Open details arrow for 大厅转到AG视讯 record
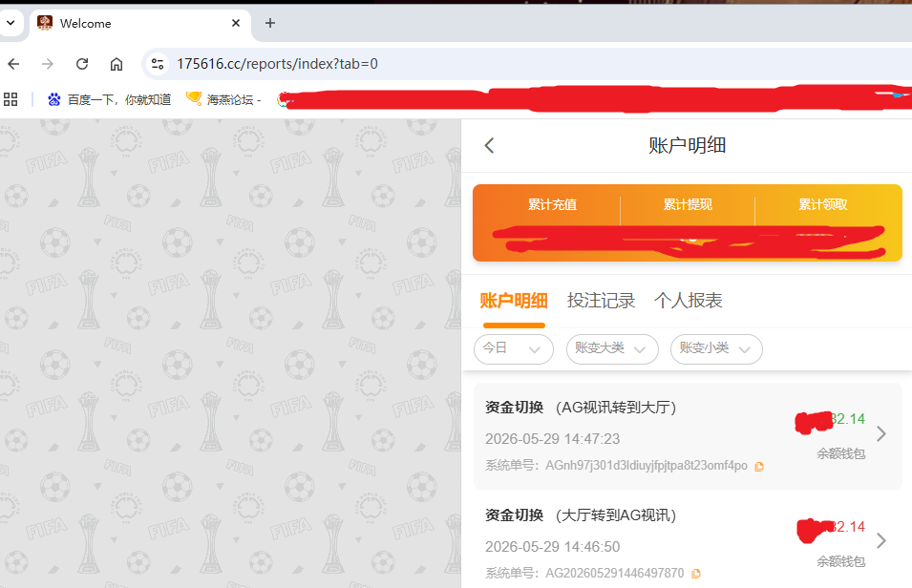The width and height of the screenshot is (912, 588). pos(881,541)
